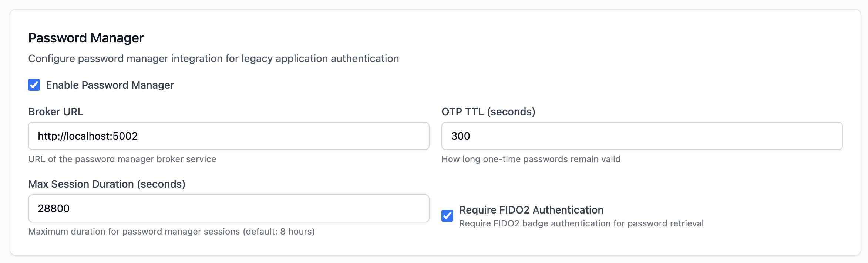Click the default 8 hours hint text

[171, 232]
